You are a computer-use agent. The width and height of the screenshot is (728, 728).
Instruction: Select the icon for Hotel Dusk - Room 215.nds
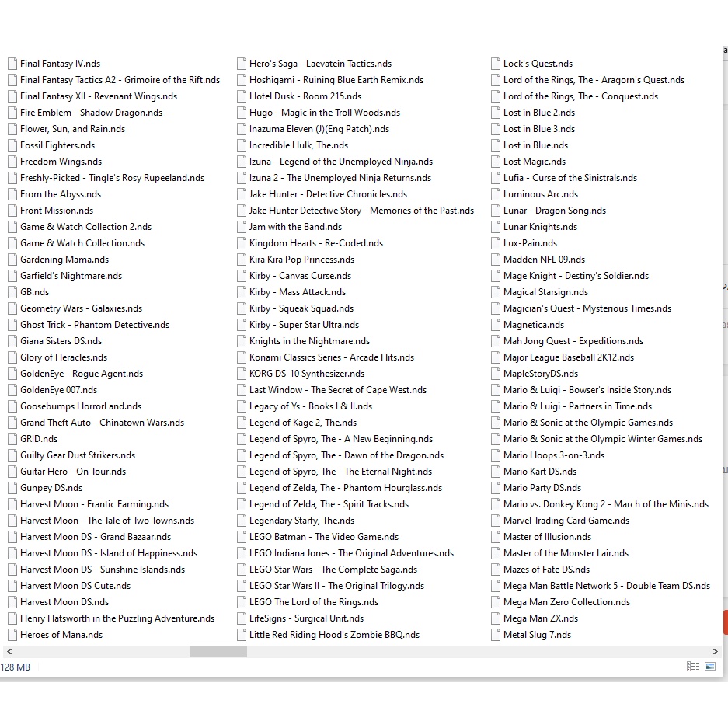(x=242, y=96)
